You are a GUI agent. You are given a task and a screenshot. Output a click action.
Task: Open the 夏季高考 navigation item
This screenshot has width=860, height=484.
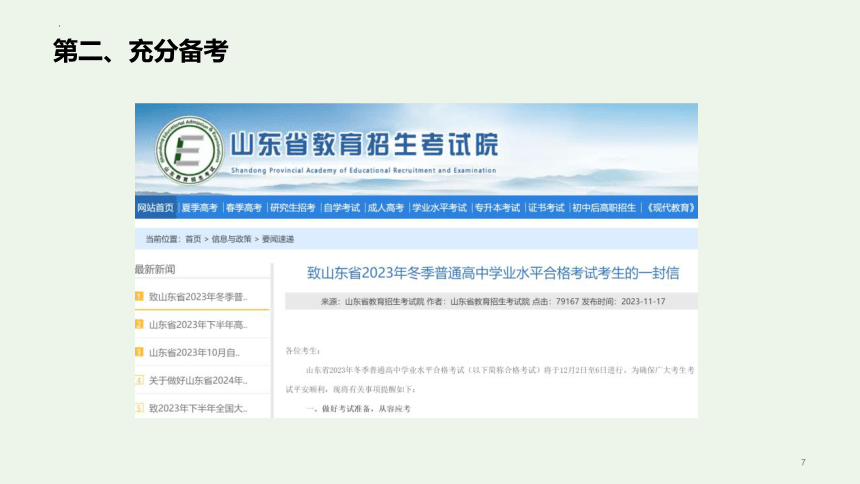pyautogui.click(x=200, y=207)
